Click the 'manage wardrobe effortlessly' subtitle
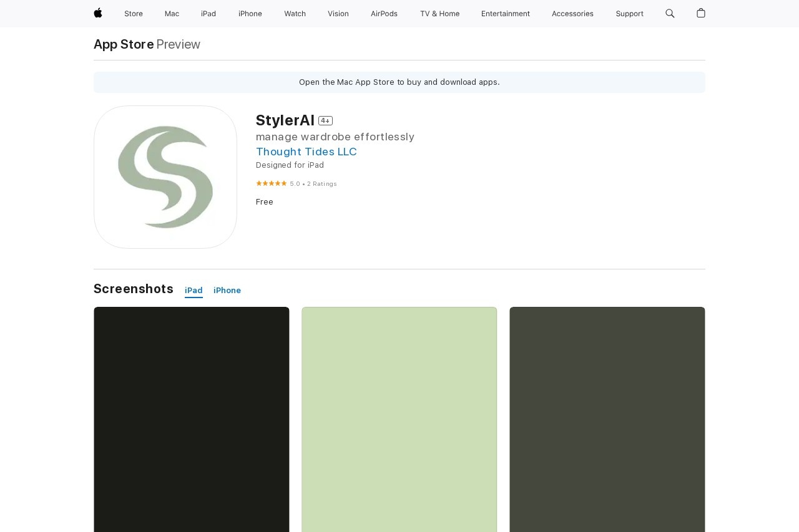This screenshot has height=532, width=799. [x=335, y=137]
